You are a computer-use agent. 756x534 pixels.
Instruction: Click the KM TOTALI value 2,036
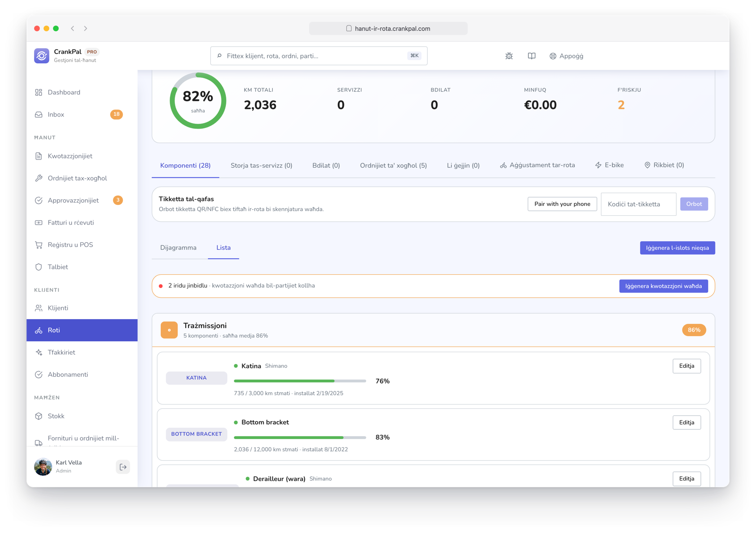[x=260, y=105]
